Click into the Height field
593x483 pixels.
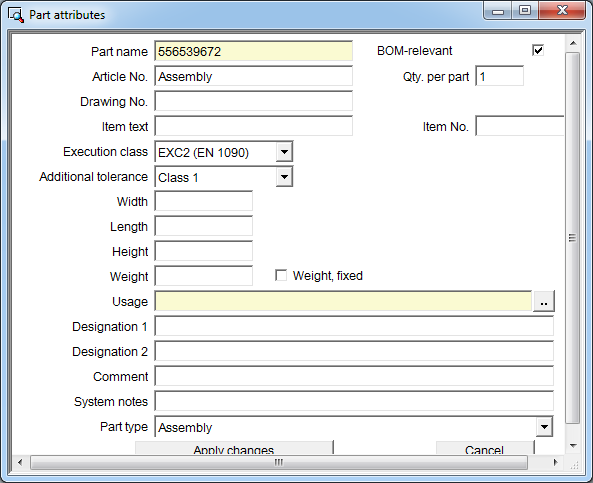[203, 251]
